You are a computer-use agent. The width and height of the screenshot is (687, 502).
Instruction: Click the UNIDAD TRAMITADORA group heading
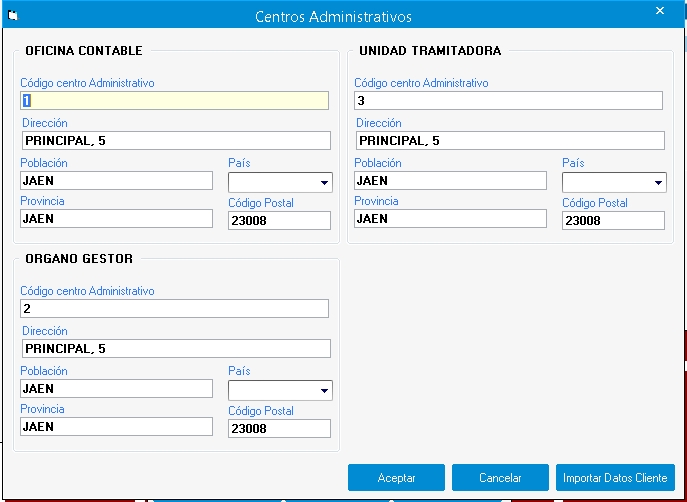[430, 51]
